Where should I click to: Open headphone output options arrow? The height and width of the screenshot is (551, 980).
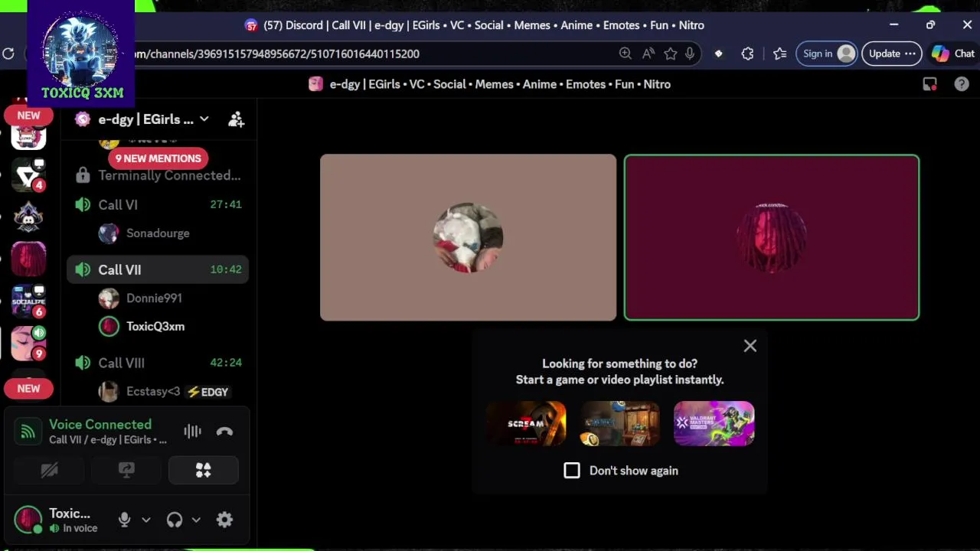point(196,520)
